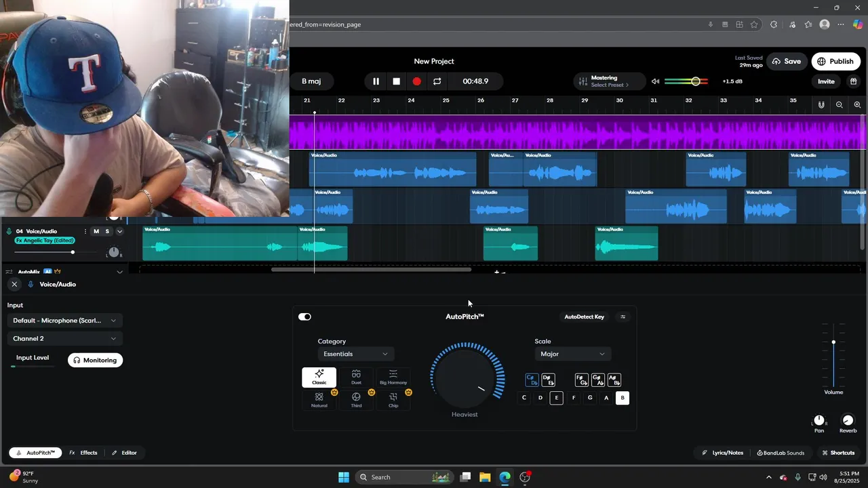Toggle the magnet snap icon

(821, 105)
